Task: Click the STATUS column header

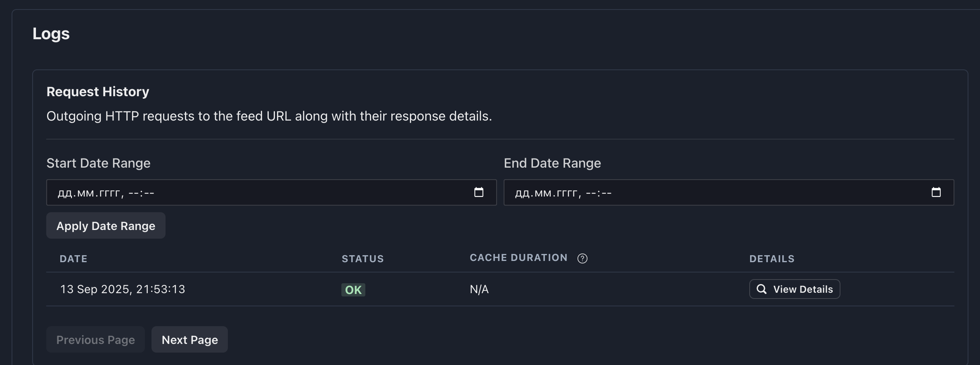Action: [362, 259]
